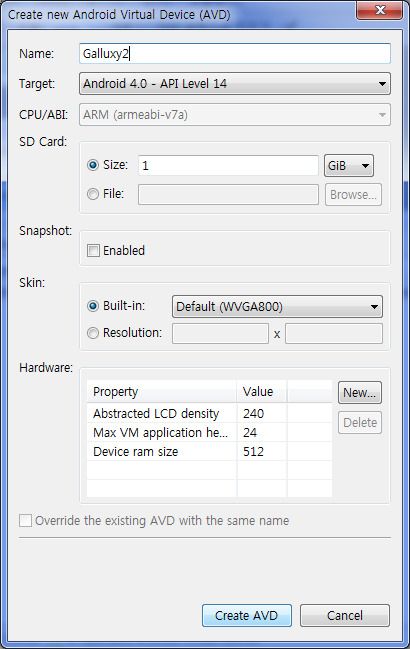
Task: Select the Device ram size row
Action: tap(209, 451)
